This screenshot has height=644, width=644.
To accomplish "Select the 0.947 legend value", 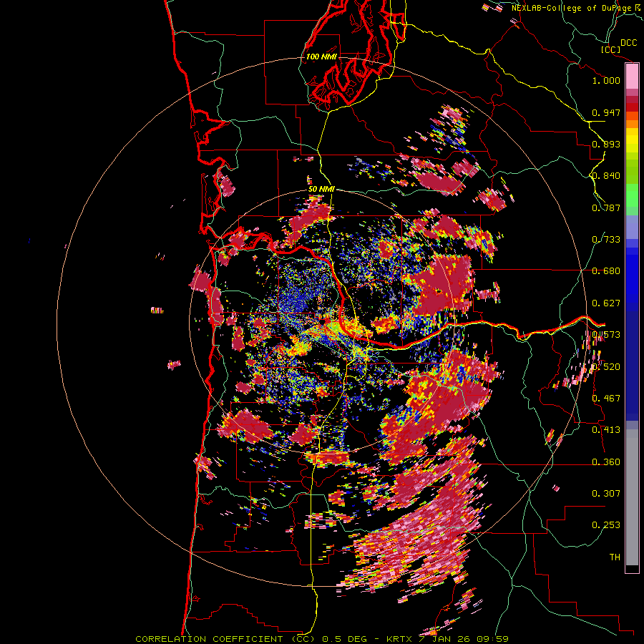I will [606, 112].
